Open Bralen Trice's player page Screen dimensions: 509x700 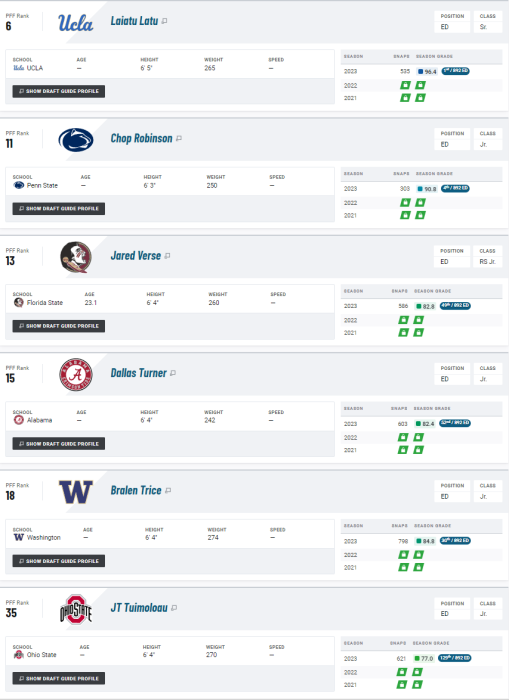pos(136,490)
